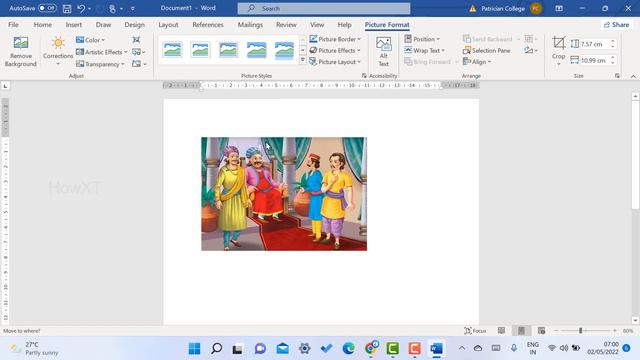Open Microsoft Edge from taskbar

349,349
